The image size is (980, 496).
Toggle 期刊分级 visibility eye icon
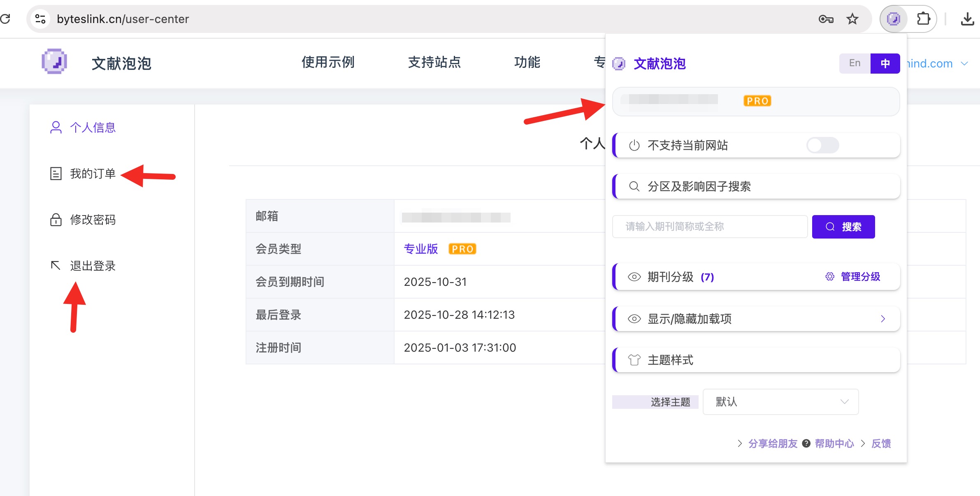(x=634, y=277)
